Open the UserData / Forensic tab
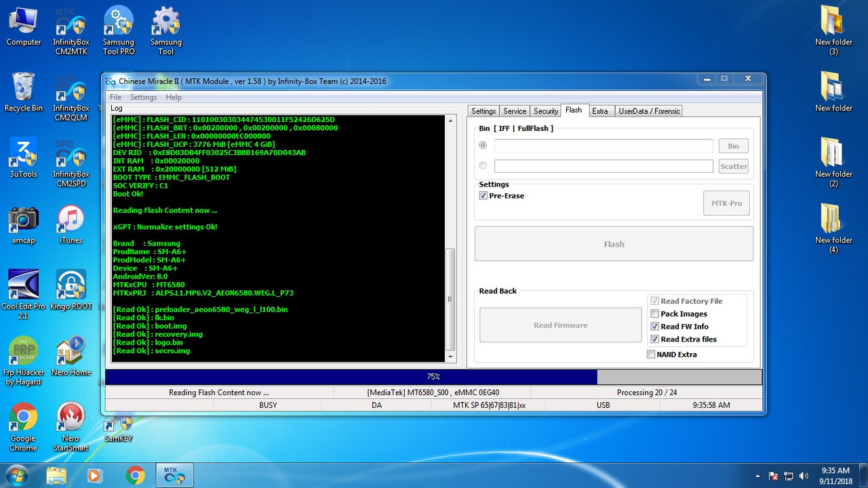This screenshot has height=488, width=868. point(648,111)
